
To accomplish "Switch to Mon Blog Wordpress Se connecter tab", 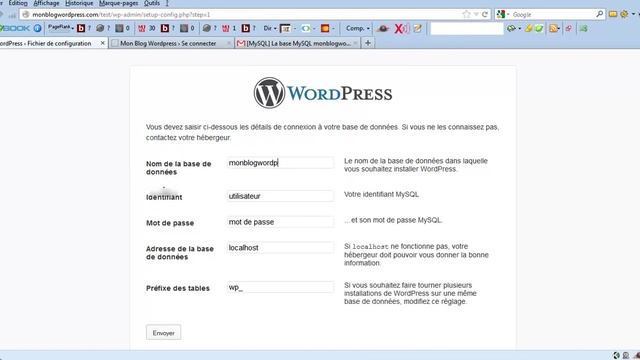I will coord(171,43).
